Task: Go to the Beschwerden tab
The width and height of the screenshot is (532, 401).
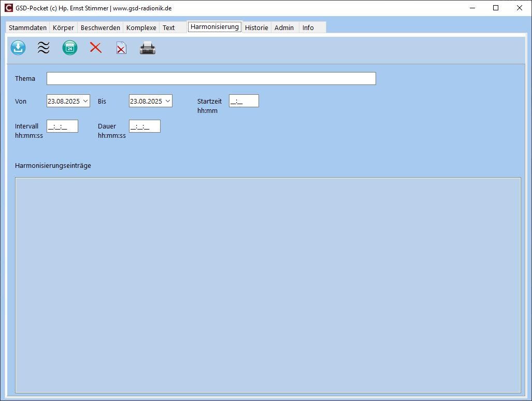Action: (100, 27)
